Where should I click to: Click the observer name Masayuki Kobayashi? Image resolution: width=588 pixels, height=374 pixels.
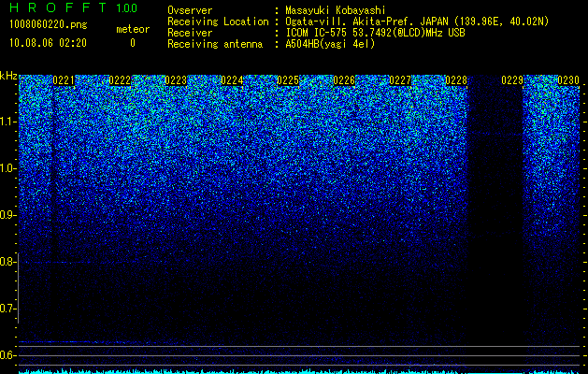336,10
